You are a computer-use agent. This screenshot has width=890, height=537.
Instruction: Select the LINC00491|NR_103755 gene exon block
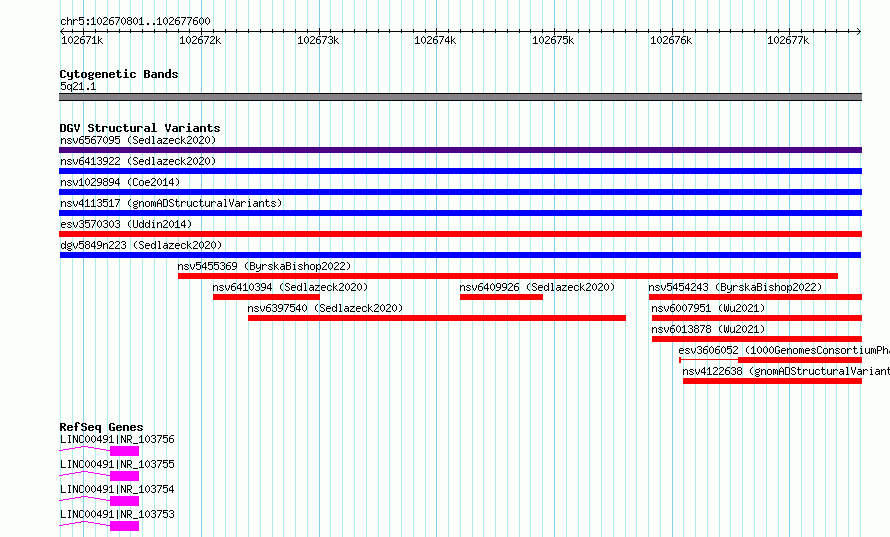tap(124, 476)
